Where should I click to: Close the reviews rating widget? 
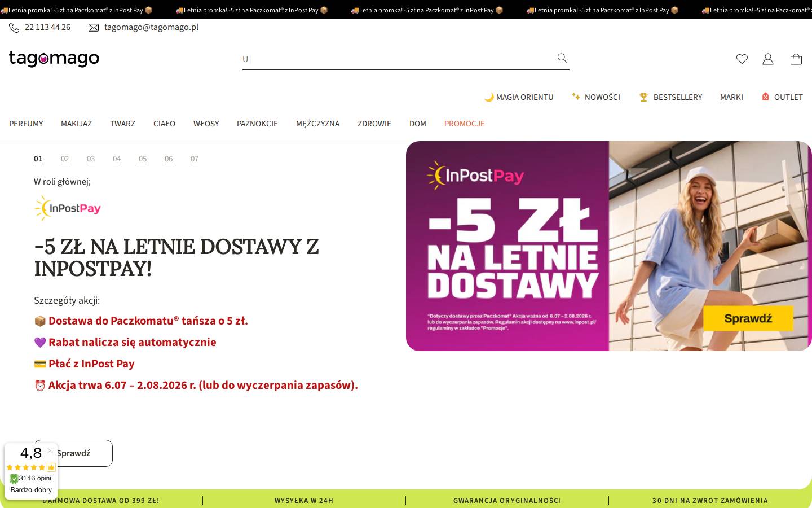tap(50, 450)
